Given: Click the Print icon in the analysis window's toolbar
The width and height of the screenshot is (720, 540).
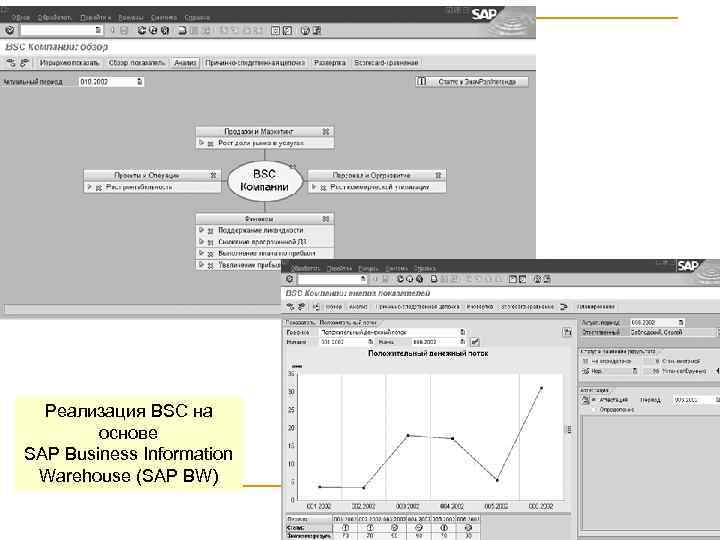Looking at the screenshot, I should click(x=434, y=279).
